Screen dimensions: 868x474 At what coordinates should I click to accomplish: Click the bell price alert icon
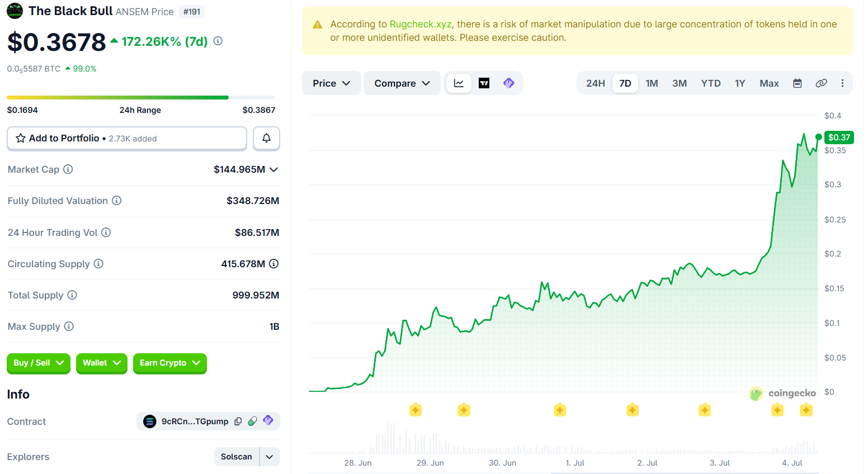click(x=266, y=138)
